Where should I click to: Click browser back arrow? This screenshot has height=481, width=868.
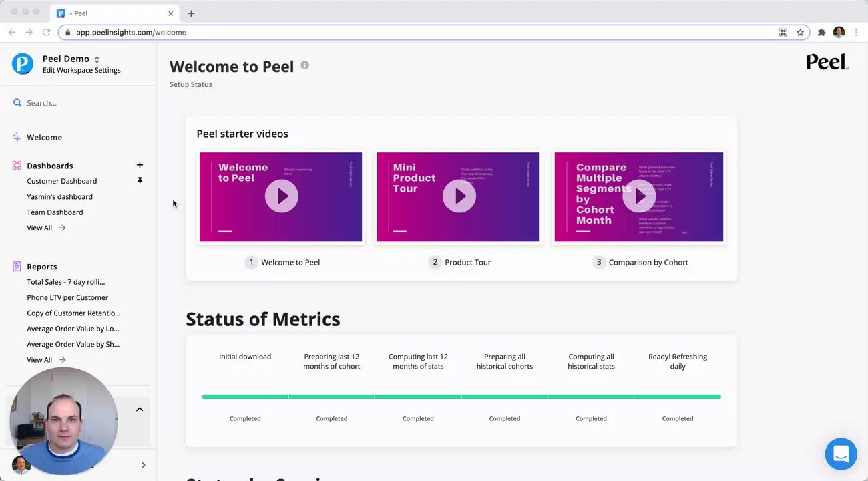pos(11,32)
